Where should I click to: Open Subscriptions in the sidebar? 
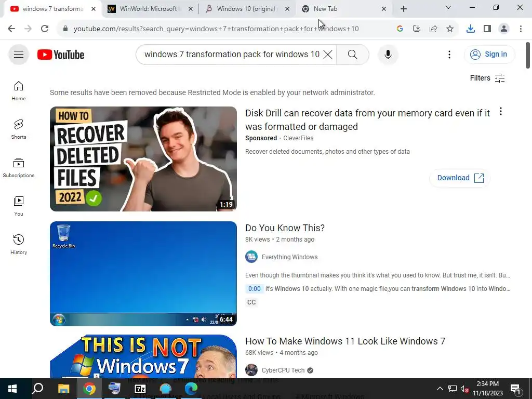[x=19, y=168]
